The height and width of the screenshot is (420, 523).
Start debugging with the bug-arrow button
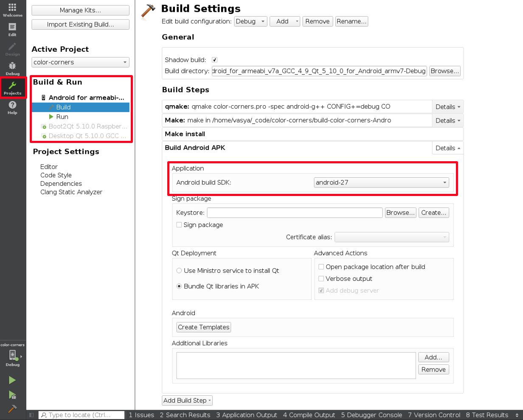pos(12,395)
